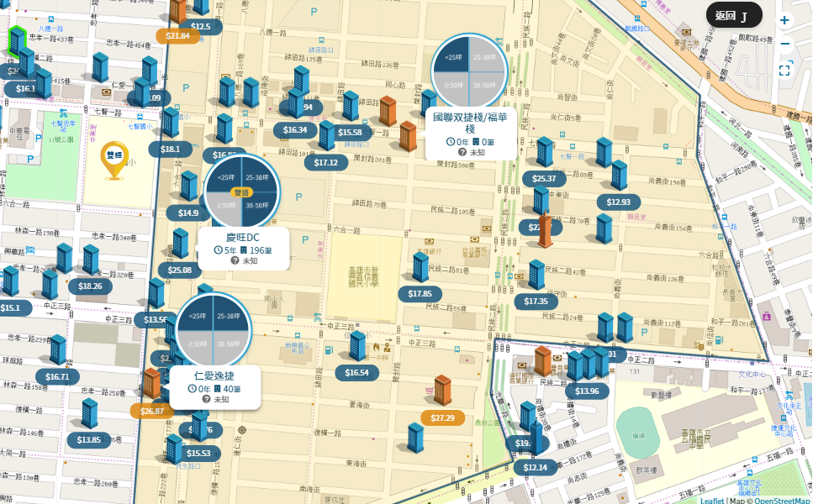This screenshot has height=504, width=813.
Task: Click the 返回 back button
Action: pos(734,15)
